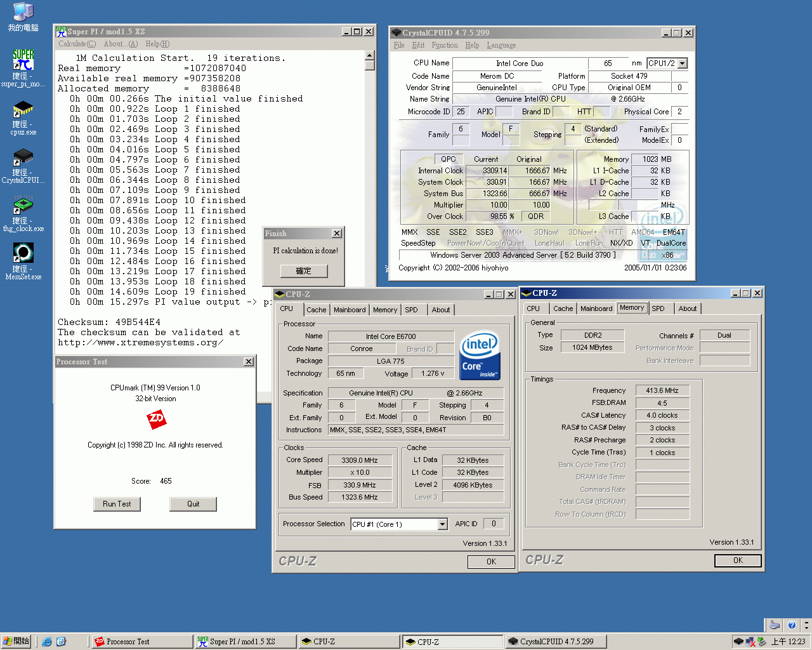
Task: Click the help question mark tray icon
Action: click(x=791, y=625)
